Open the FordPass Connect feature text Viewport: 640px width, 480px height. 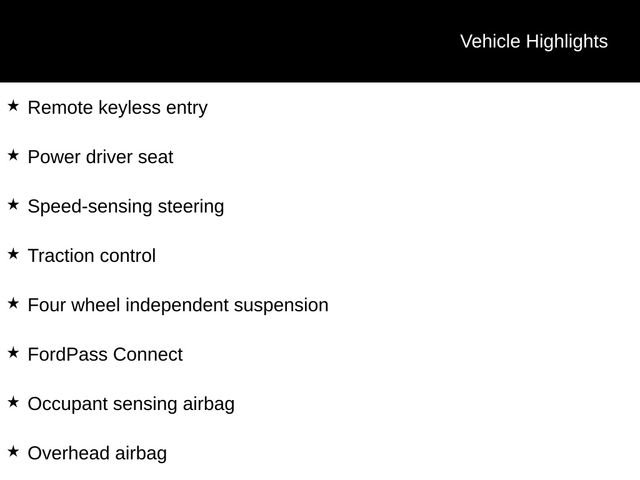click(105, 355)
